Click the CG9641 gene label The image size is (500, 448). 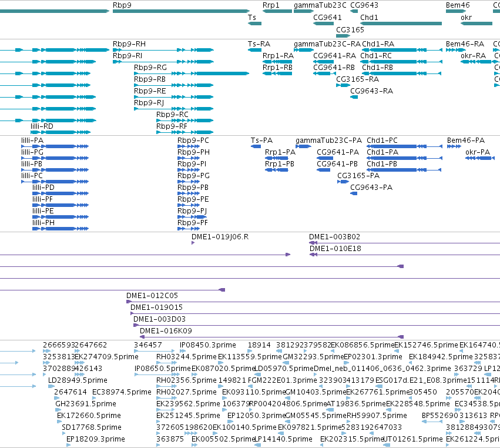tap(327, 18)
